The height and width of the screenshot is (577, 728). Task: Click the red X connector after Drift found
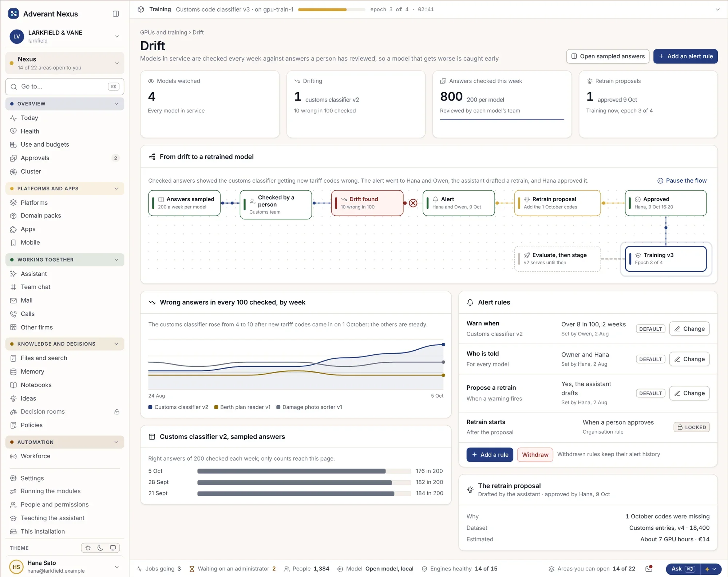pos(413,203)
